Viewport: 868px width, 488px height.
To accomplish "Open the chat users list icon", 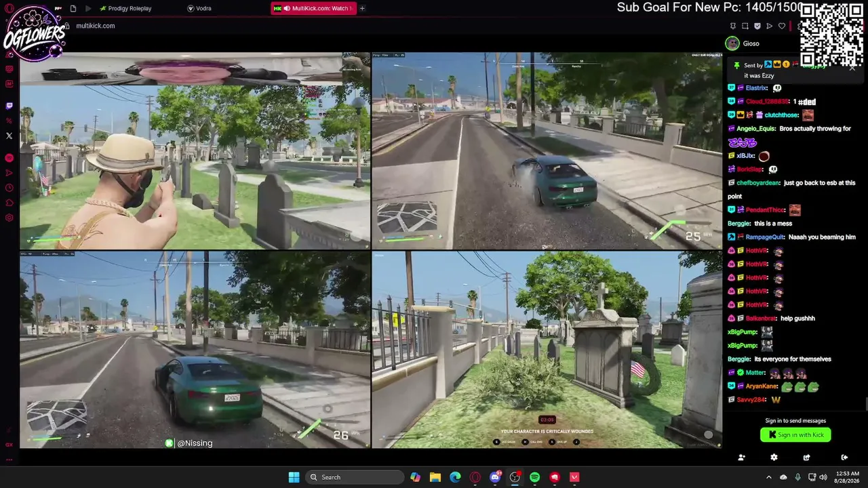I will point(741,457).
